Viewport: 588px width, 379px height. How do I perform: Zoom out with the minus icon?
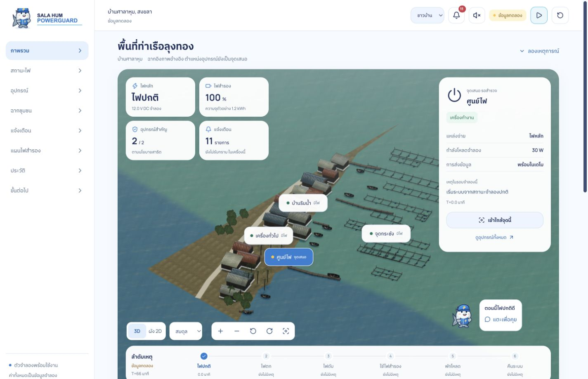(237, 331)
